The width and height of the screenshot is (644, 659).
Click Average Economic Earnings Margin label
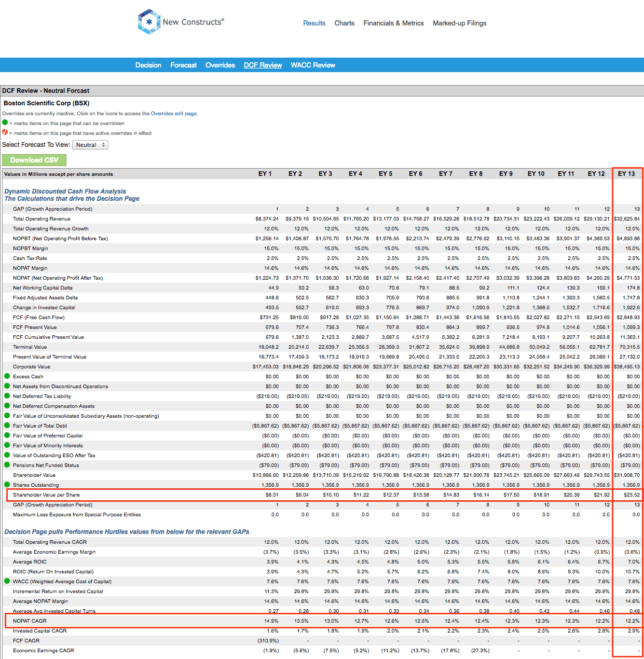point(54,552)
